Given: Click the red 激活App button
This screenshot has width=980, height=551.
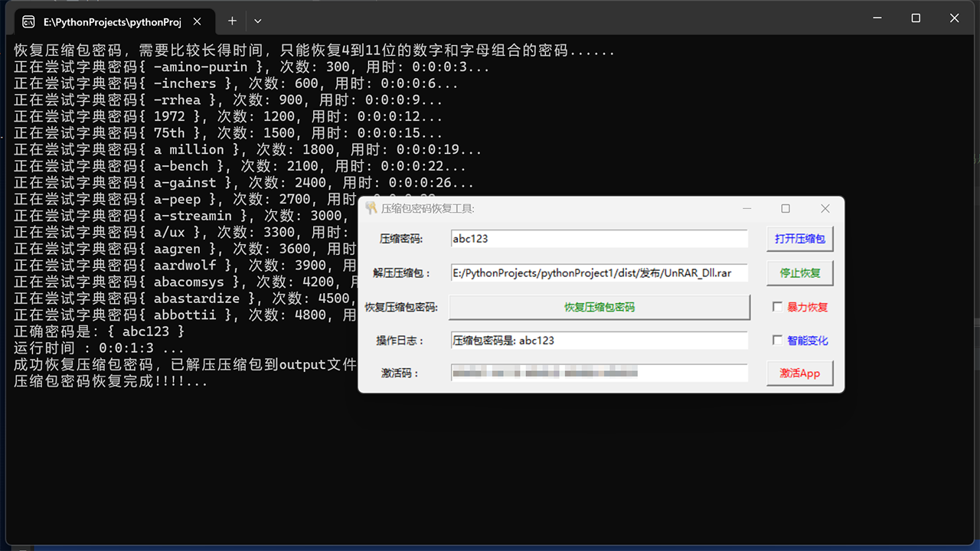Looking at the screenshot, I should tap(800, 373).
